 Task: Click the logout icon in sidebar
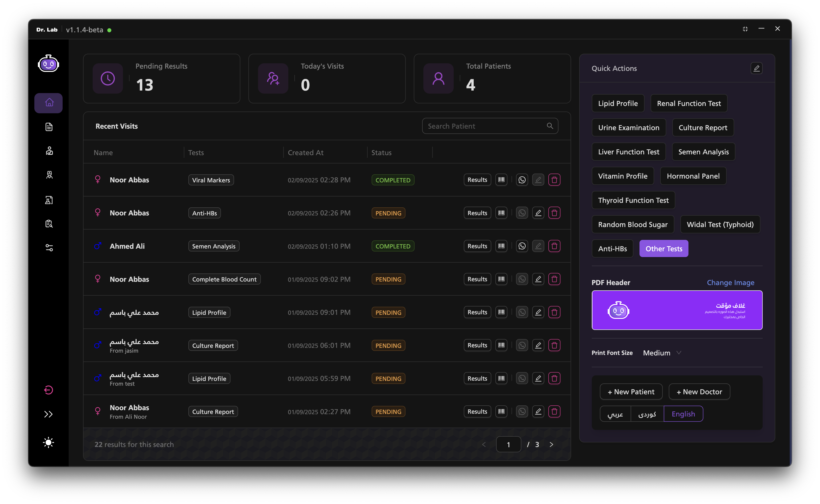coord(49,390)
